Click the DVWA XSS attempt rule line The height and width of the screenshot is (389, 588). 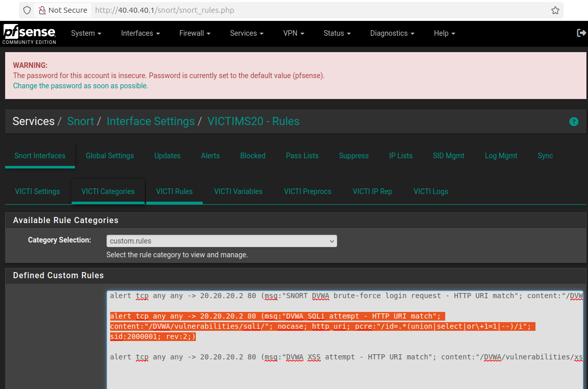[346, 357]
